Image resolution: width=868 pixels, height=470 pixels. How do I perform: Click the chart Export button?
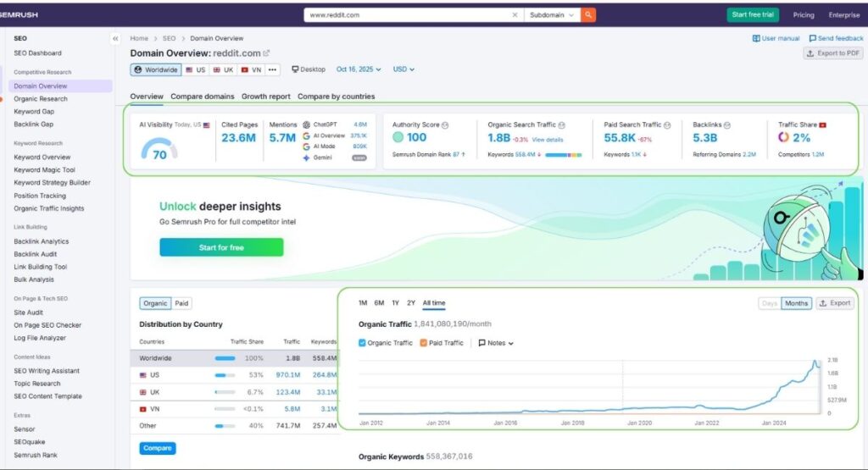click(835, 303)
